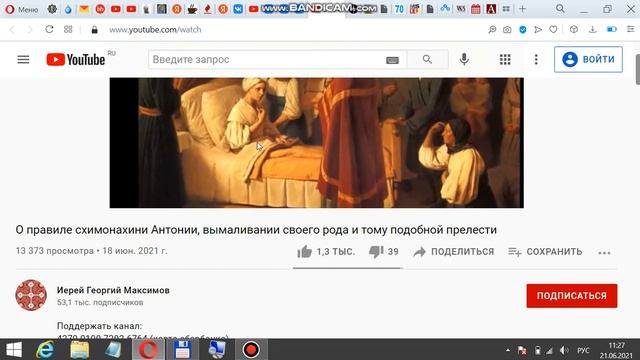Screen dimensions: 640x360
Task: Click the video title text
Action: 256,230
